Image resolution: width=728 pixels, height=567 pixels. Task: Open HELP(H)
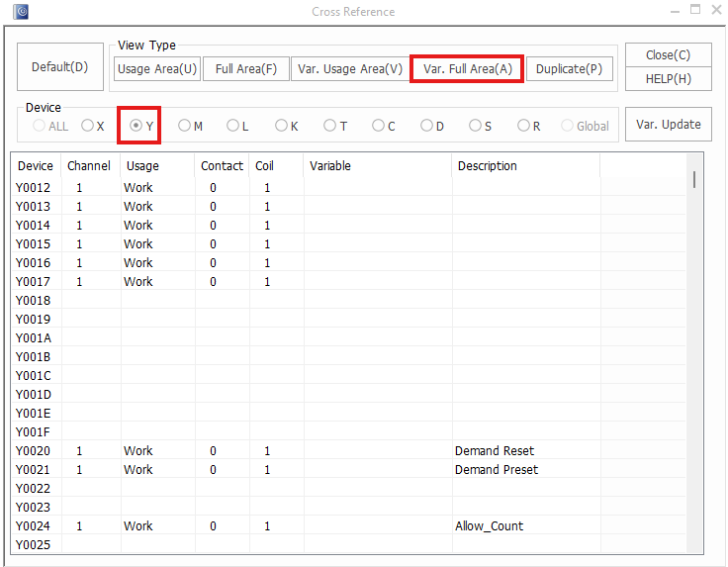[x=668, y=79]
